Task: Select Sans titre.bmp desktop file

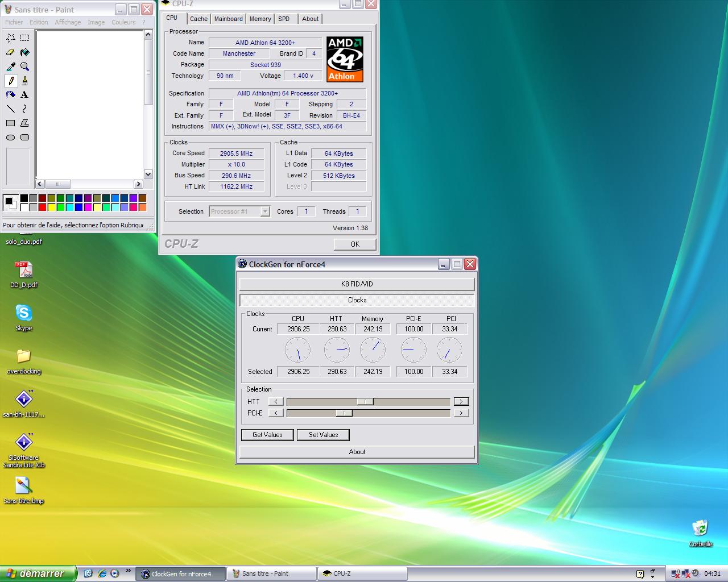Action: [x=23, y=490]
